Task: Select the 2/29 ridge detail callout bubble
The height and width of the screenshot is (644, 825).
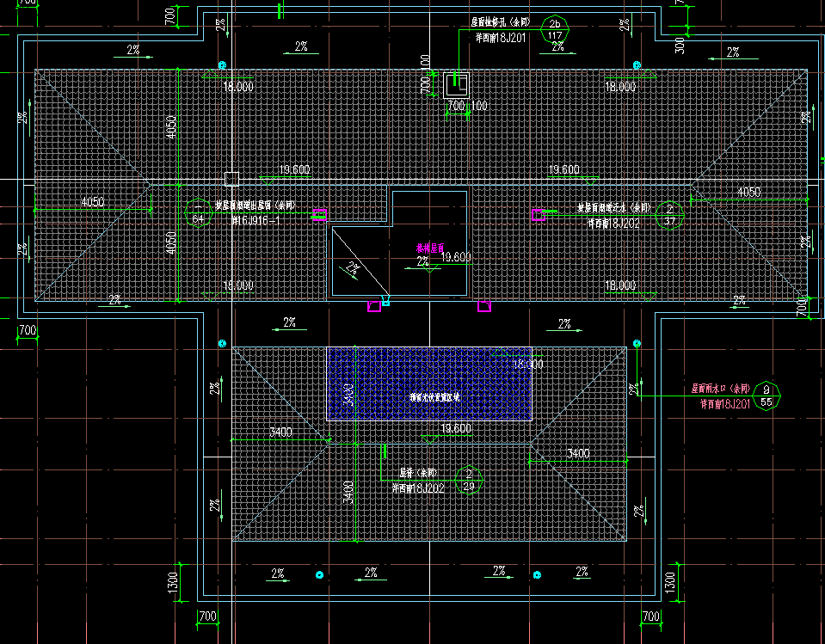Action: tap(469, 480)
